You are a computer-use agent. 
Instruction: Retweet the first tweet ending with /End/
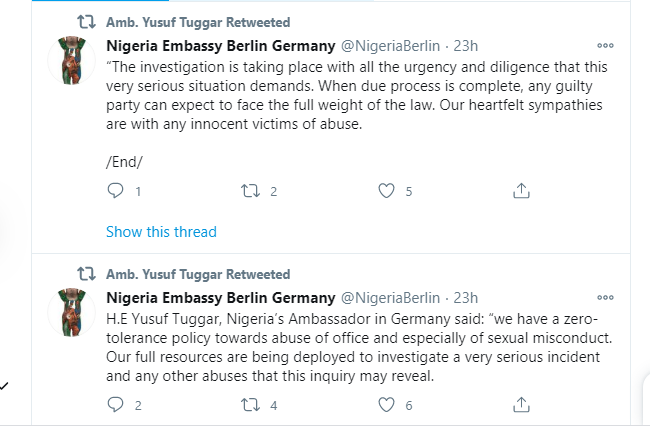[x=250, y=191]
